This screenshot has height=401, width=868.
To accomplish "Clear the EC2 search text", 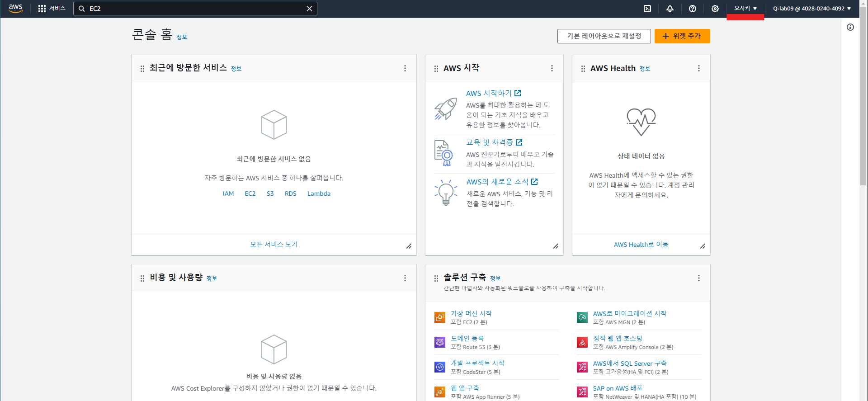I will coord(309,9).
